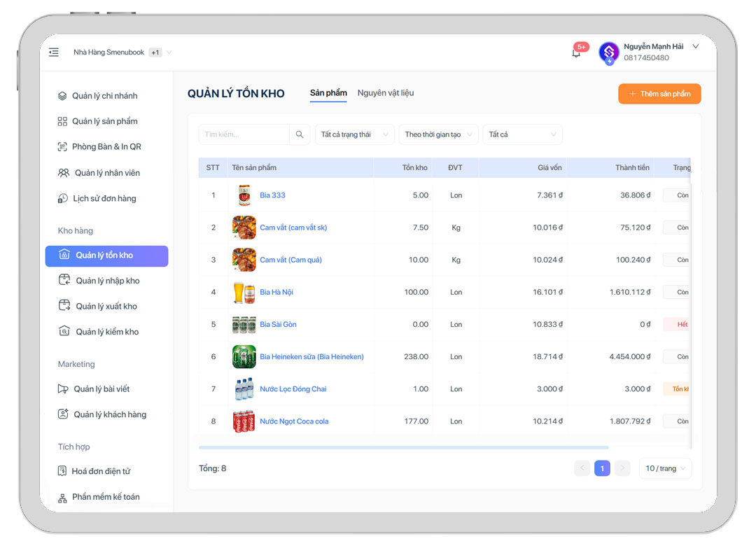The height and width of the screenshot is (546, 756).
Task: Click the Quản lý tồn kho warehouse icon
Action: pyautogui.click(x=64, y=255)
